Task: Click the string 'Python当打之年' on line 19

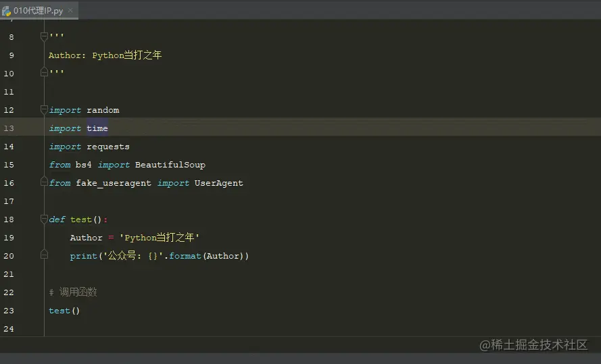Action: pyautogui.click(x=160, y=237)
